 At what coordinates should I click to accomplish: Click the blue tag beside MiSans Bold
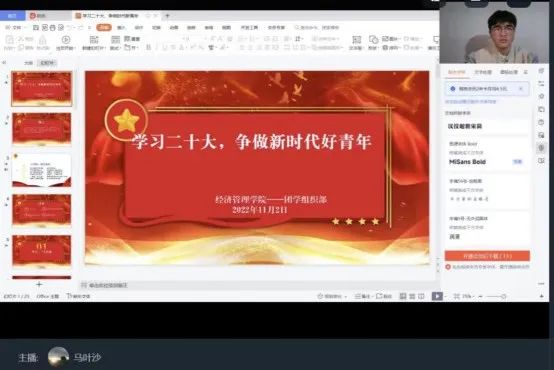click(517, 162)
